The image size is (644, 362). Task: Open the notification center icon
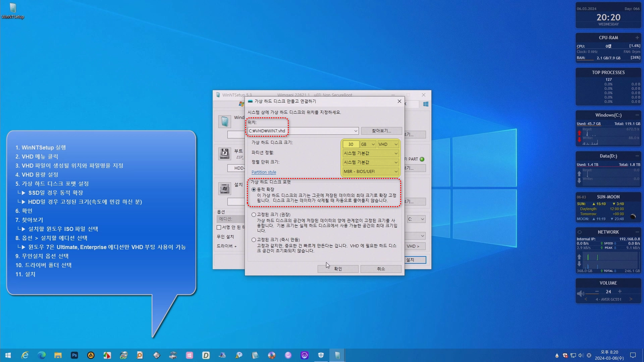tap(633, 355)
